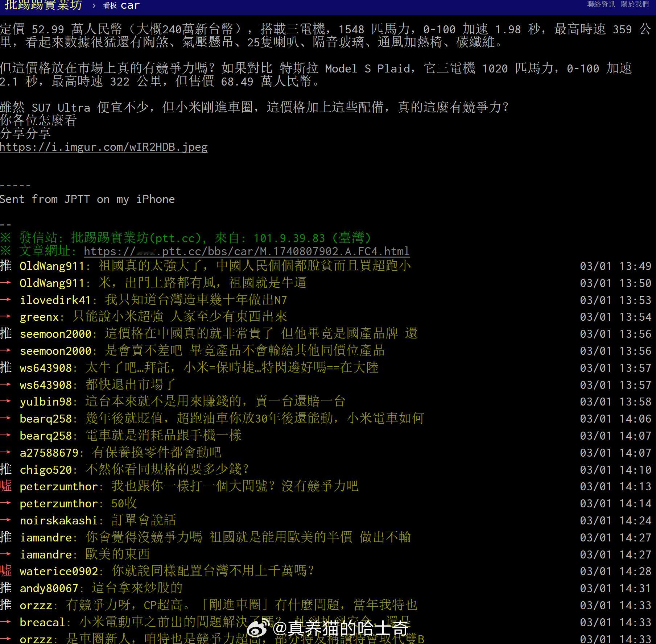Click the comment 都快退出市場了 by ws643908
Screen dimensions: 656x644
tap(131, 385)
